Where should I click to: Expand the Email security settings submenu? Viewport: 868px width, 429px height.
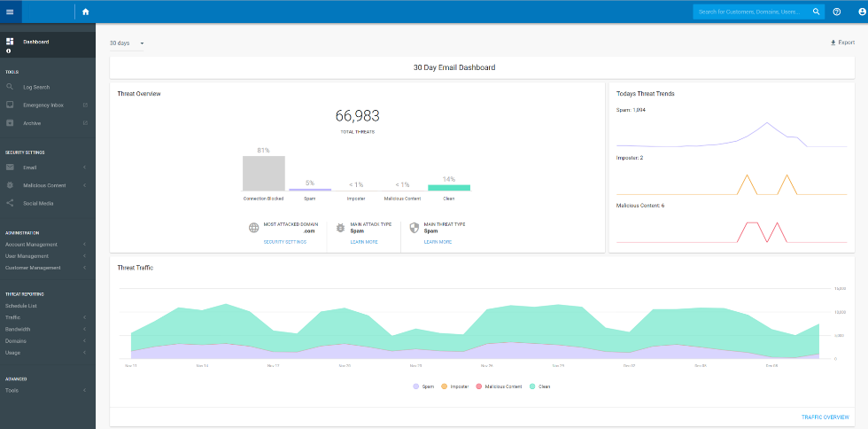click(x=85, y=168)
